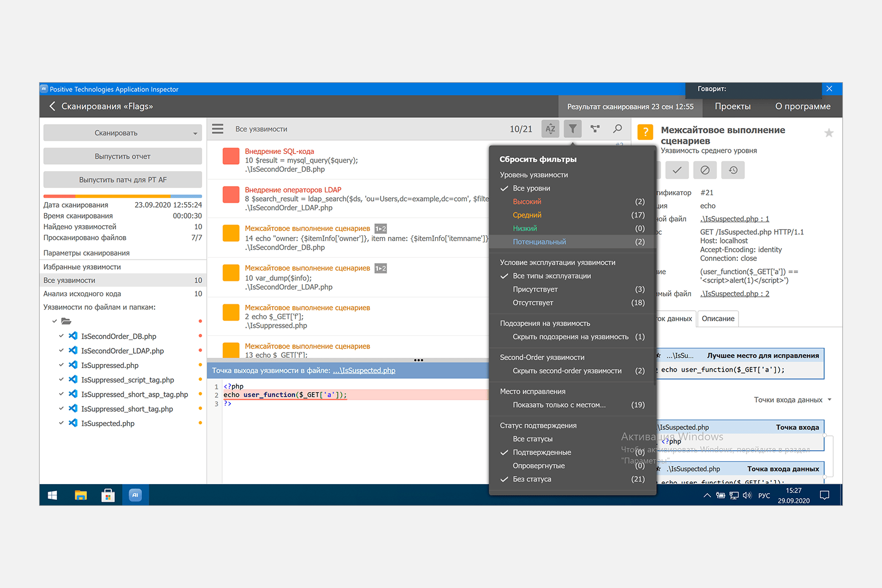Click the funnel filter icon
The height and width of the screenshot is (588, 882).
click(x=572, y=129)
